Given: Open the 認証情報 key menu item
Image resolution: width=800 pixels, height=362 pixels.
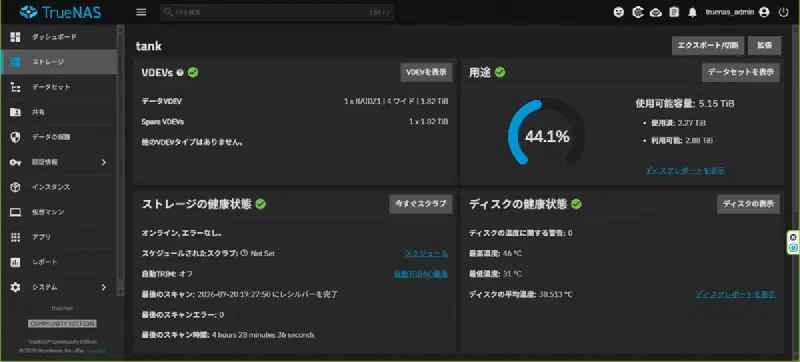Looking at the screenshot, I should click(x=59, y=162).
